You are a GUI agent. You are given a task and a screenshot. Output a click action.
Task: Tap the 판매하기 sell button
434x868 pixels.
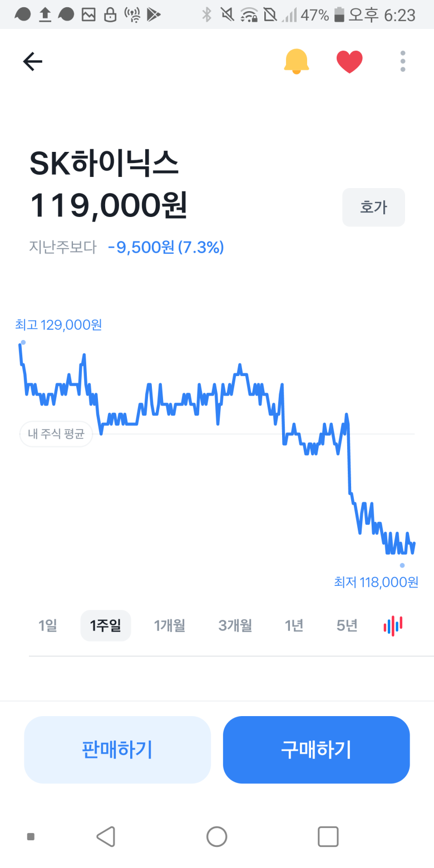(x=117, y=749)
